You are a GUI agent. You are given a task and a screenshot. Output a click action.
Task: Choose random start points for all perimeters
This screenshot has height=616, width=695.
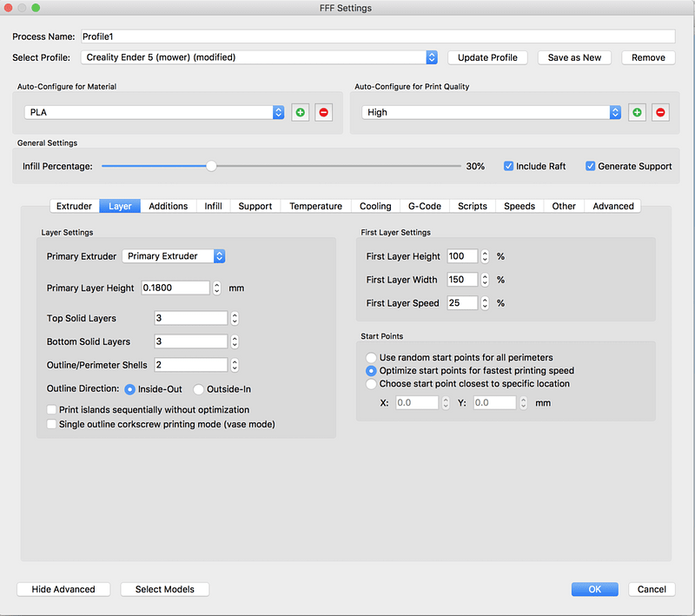(x=371, y=358)
